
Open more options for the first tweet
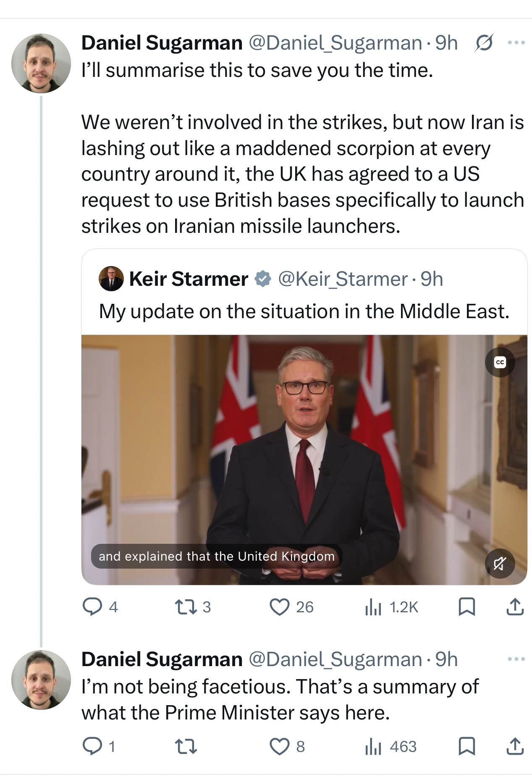[516, 43]
